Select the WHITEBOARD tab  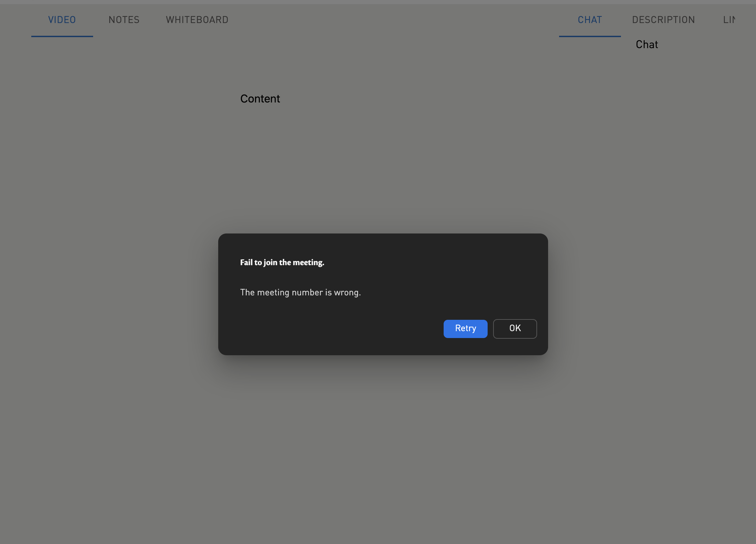[197, 20]
